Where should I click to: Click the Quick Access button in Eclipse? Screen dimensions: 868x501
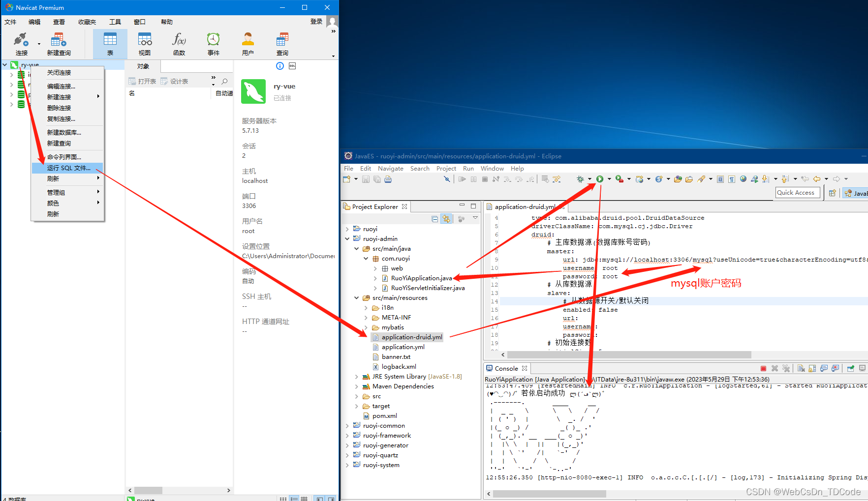click(x=797, y=192)
